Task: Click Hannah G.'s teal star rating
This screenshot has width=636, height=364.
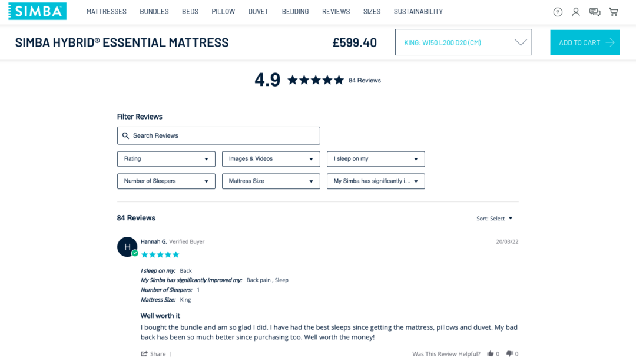Action: pyautogui.click(x=160, y=255)
